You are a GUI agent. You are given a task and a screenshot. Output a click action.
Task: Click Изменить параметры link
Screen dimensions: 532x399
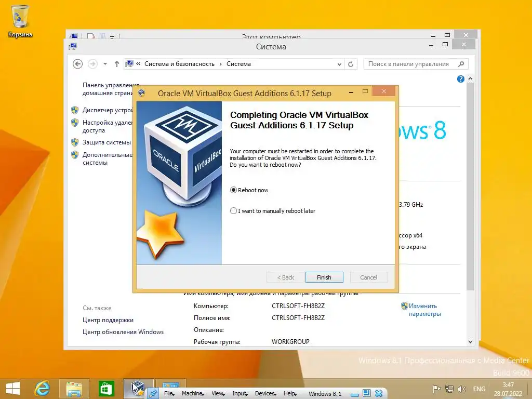click(x=424, y=310)
